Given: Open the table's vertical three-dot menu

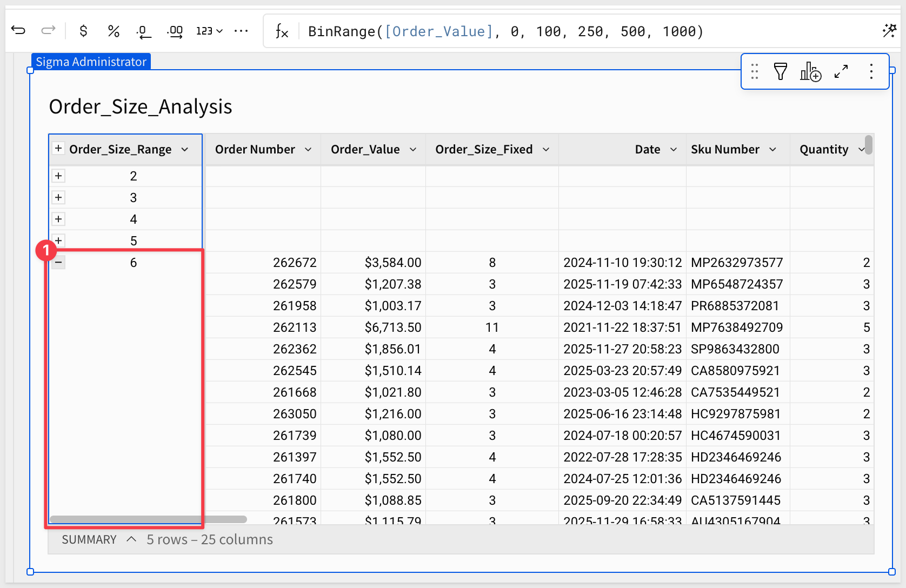Looking at the screenshot, I should [x=871, y=71].
